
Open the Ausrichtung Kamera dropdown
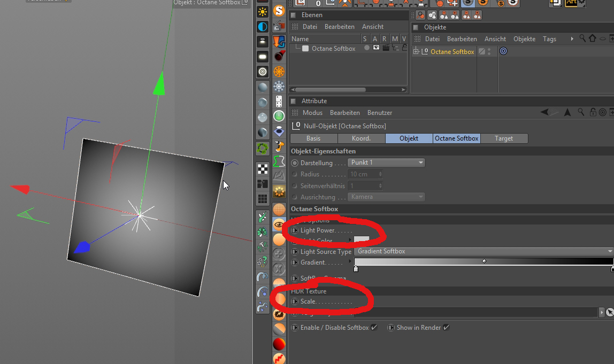tap(386, 197)
